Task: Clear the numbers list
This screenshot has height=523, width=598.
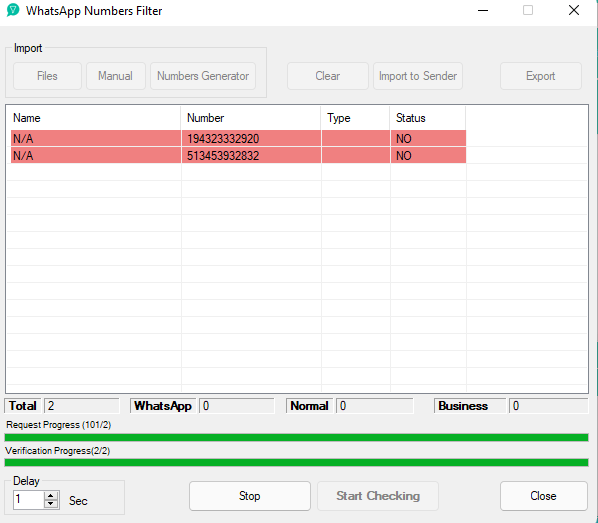Action: coord(328,76)
